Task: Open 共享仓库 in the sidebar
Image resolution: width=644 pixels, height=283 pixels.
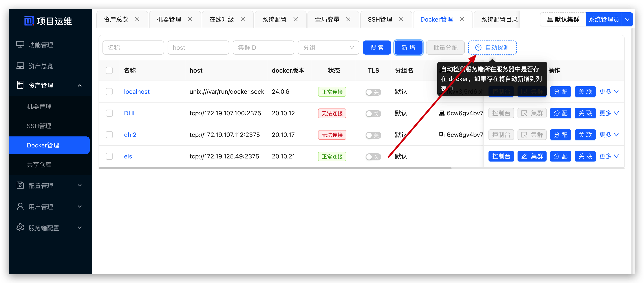Action: click(x=39, y=164)
